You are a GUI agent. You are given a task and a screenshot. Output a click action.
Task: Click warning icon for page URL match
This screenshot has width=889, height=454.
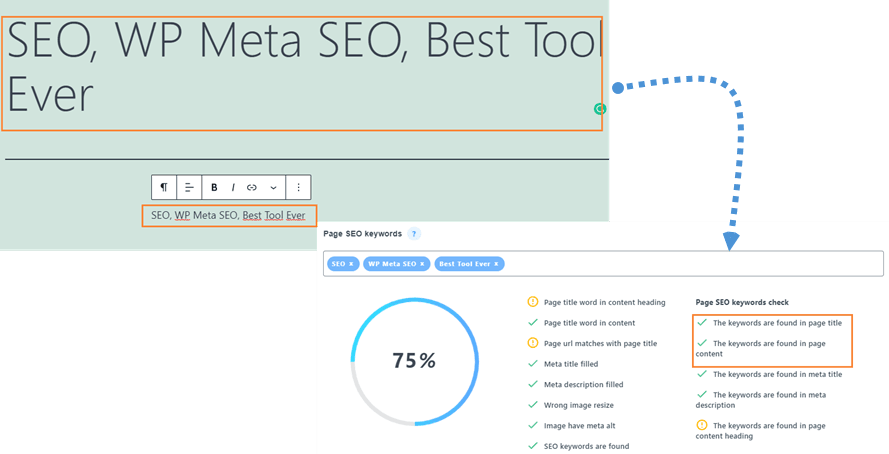pyautogui.click(x=533, y=343)
